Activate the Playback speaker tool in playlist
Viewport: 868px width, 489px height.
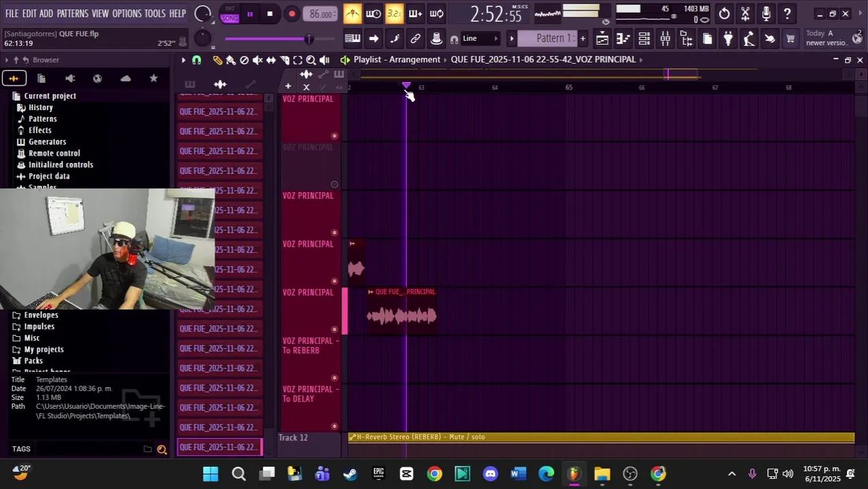(x=325, y=60)
